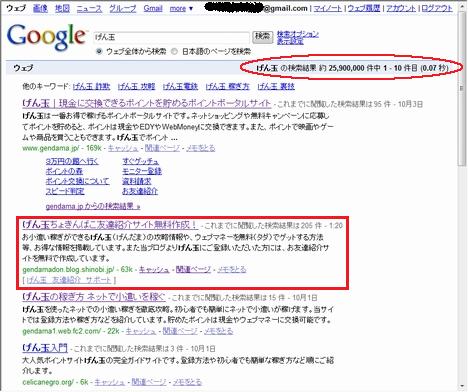Open the 検索オプション link
468x392 pixels.
[298, 34]
